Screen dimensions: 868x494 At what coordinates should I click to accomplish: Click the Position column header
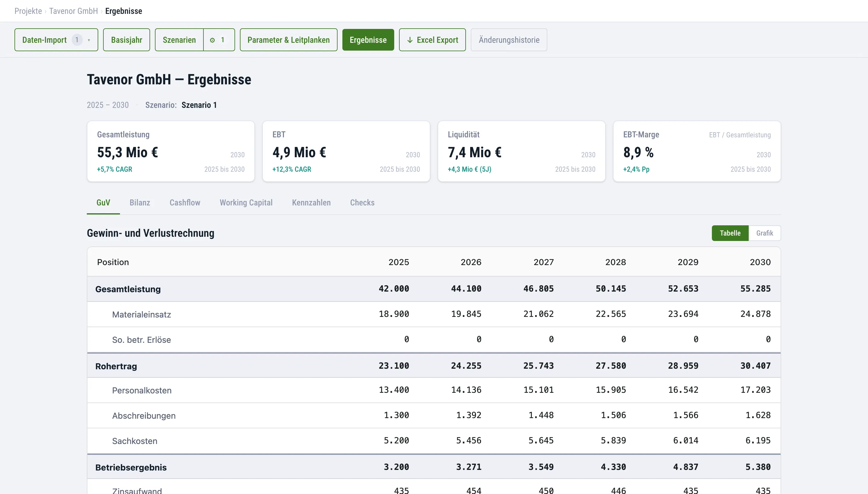[x=113, y=262]
